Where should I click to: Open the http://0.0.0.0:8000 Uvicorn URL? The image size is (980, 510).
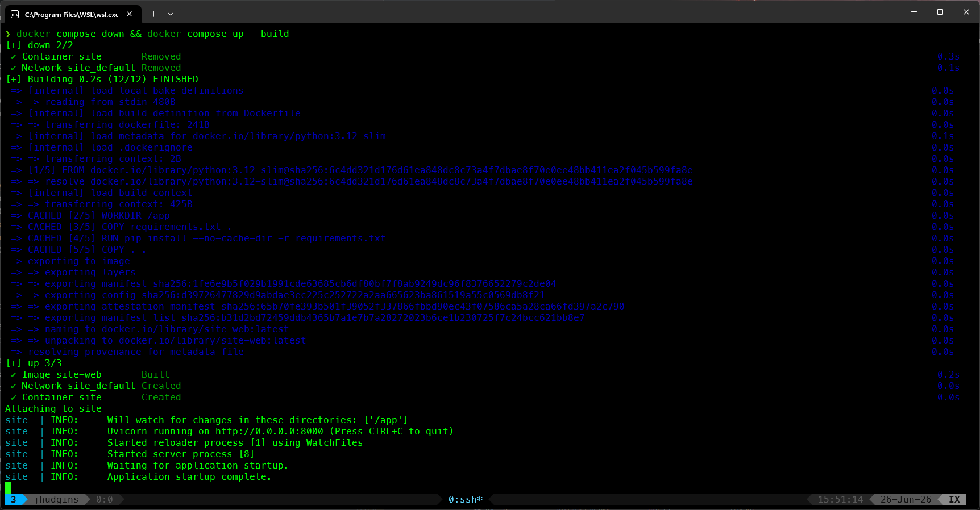[x=269, y=432]
